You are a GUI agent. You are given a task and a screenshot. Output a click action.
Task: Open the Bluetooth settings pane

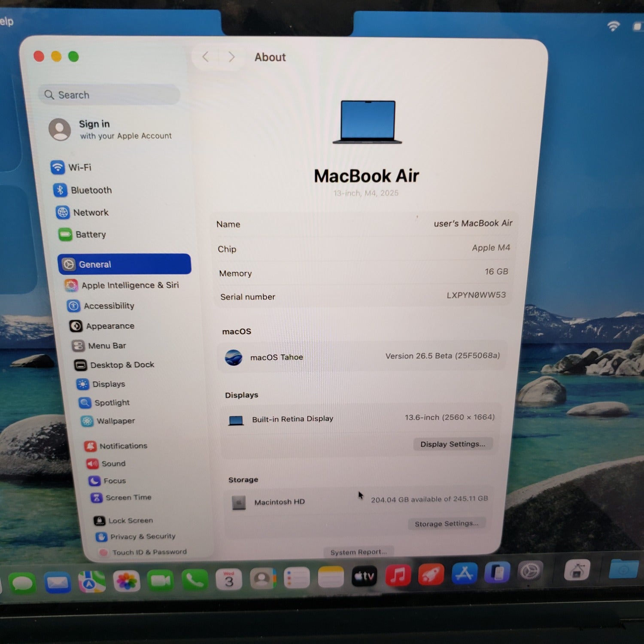coord(83,190)
